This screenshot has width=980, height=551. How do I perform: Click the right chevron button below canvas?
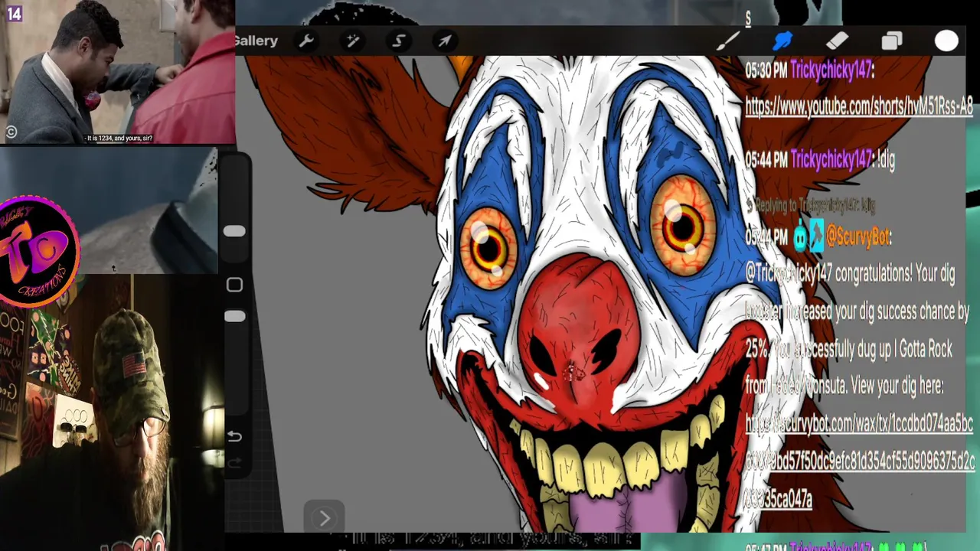click(x=324, y=518)
